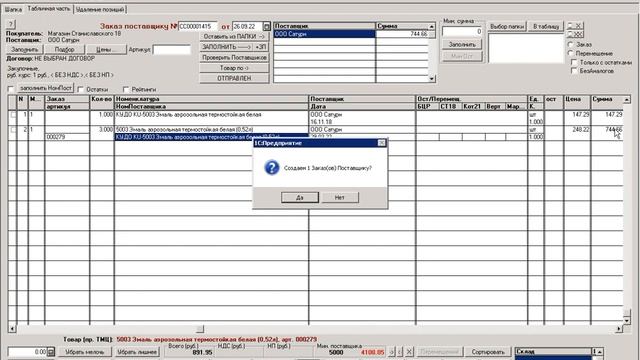The width and height of the screenshot is (640, 360).
Task: Switch to the Шапка tab
Action: (x=13, y=9)
